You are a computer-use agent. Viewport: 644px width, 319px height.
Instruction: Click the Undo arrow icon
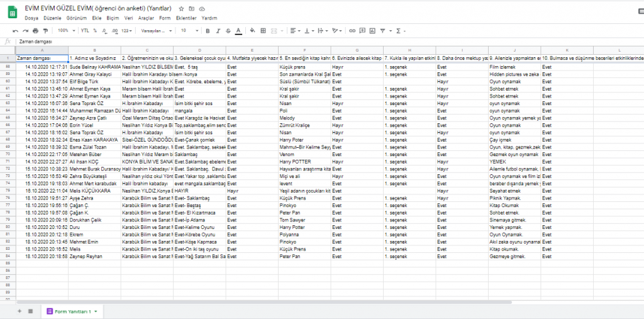(15, 30)
